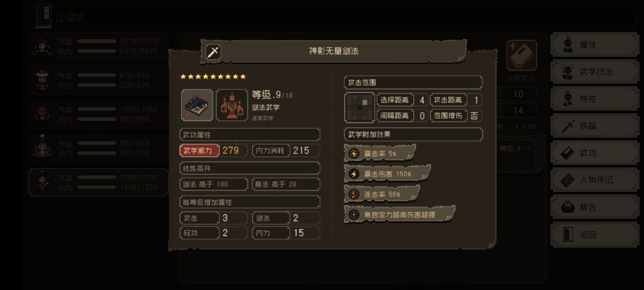Open the 武功 martial arts menu

595,153
